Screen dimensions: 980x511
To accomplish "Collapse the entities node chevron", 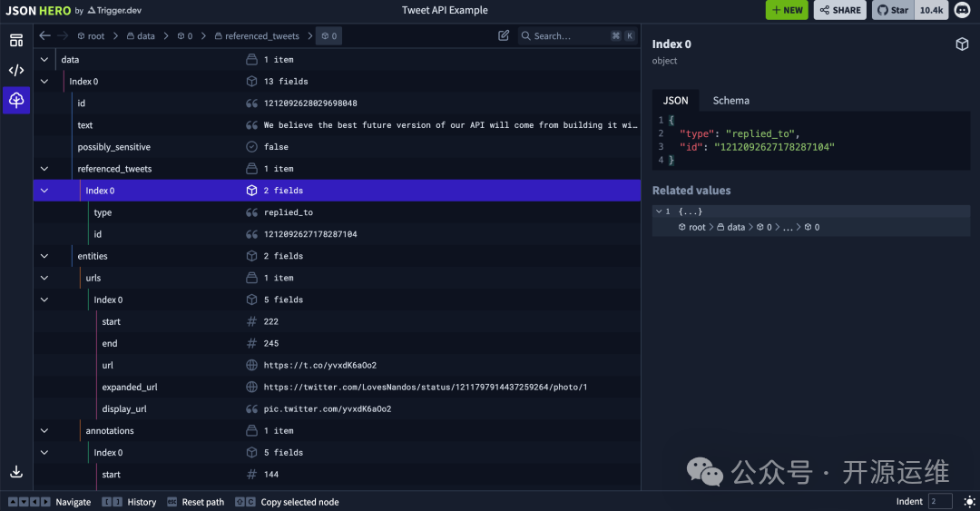I will pyautogui.click(x=44, y=257).
